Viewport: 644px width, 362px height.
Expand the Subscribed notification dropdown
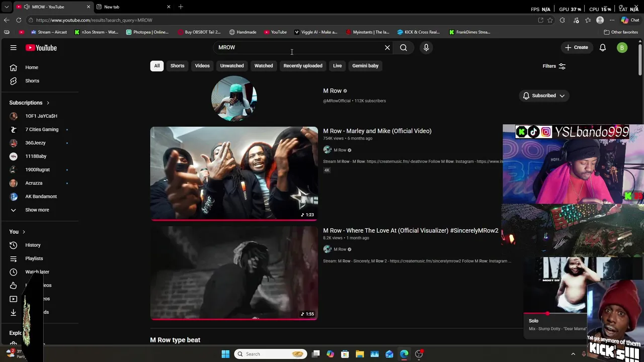coord(544,96)
